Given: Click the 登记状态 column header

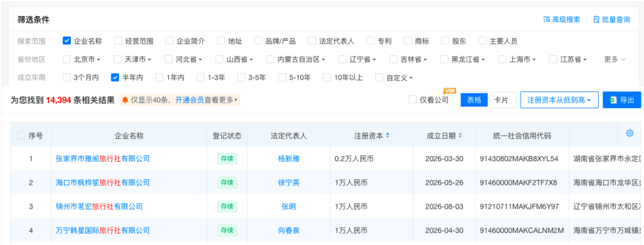Looking at the screenshot, I should (x=227, y=135).
